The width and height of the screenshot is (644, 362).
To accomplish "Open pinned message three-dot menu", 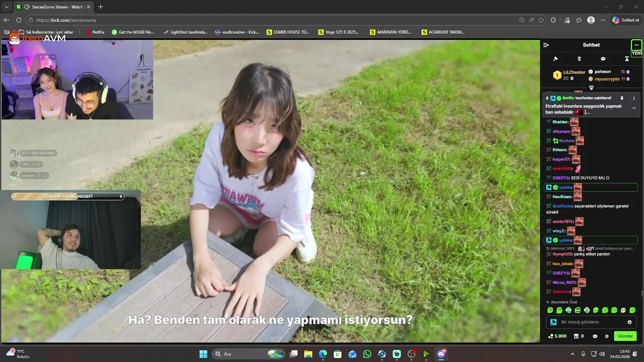I will [634, 98].
